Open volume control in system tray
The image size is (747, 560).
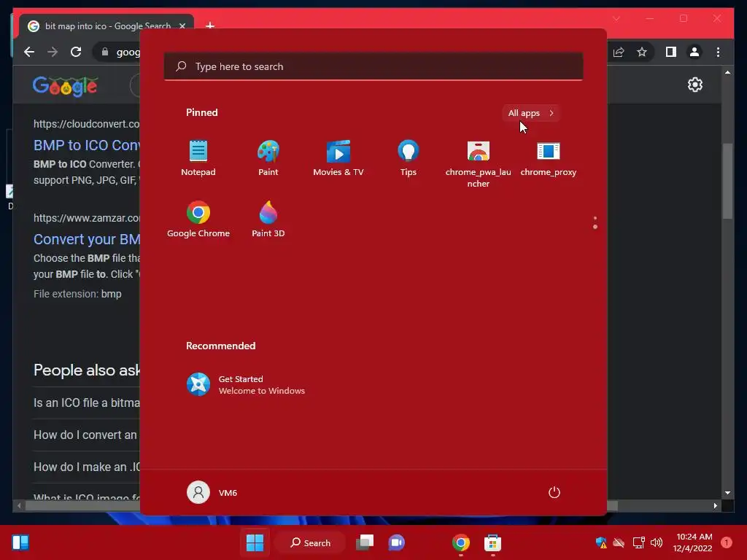(x=657, y=542)
